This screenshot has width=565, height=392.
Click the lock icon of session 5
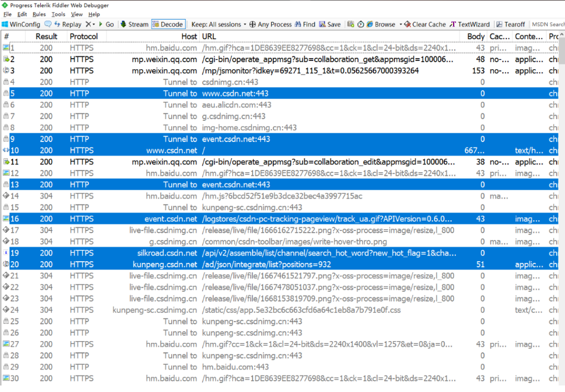[6, 94]
